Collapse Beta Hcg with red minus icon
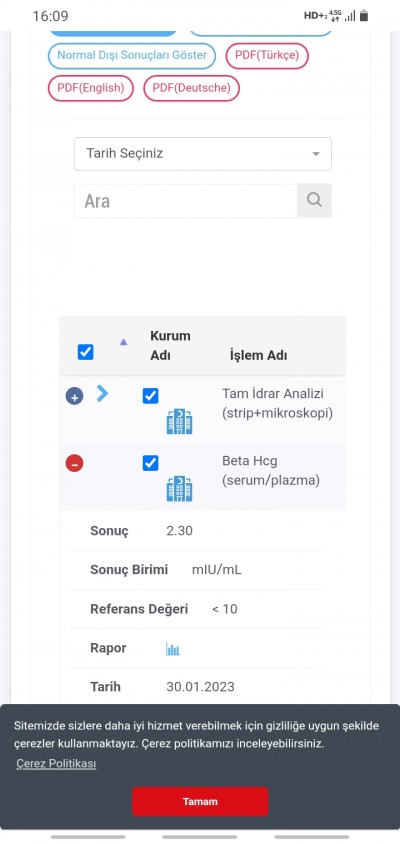 74,463
